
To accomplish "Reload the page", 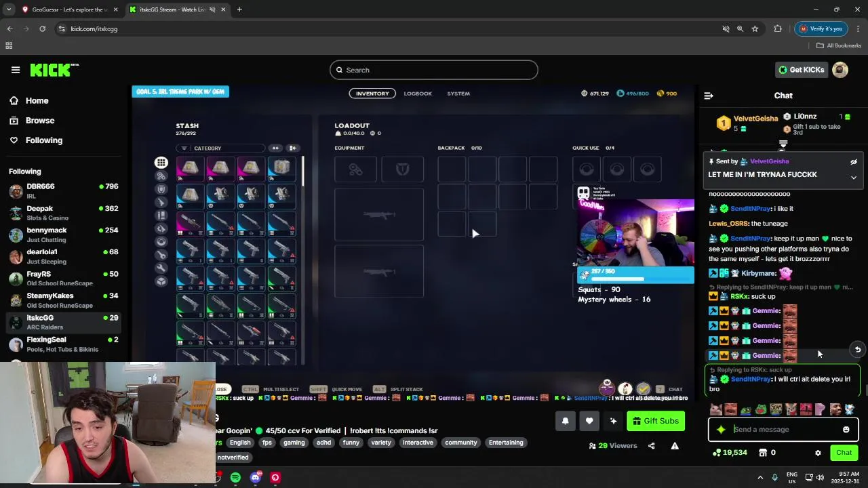I will (42, 28).
